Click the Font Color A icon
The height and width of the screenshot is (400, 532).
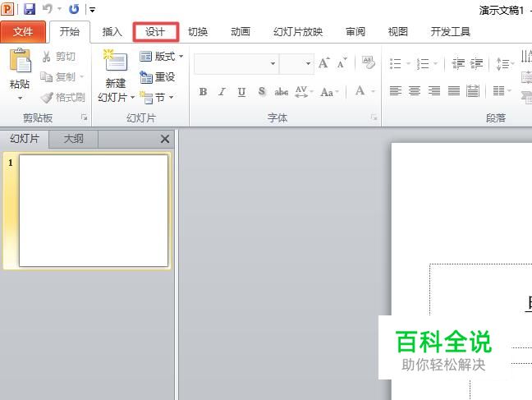tap(360, 91)
